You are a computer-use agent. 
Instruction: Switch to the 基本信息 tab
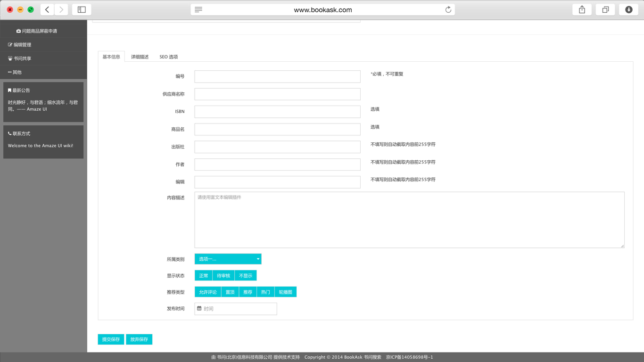click(111, 57)
